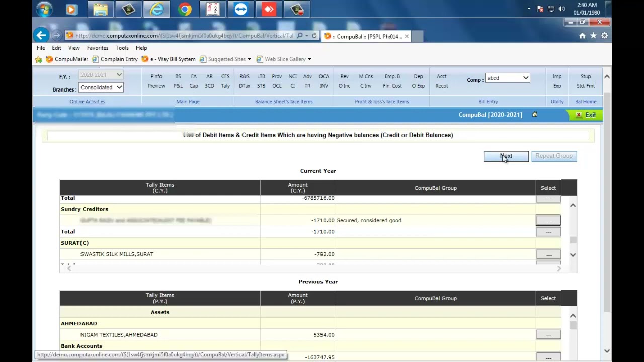Click the volume icon in system tray

(561, 9)
